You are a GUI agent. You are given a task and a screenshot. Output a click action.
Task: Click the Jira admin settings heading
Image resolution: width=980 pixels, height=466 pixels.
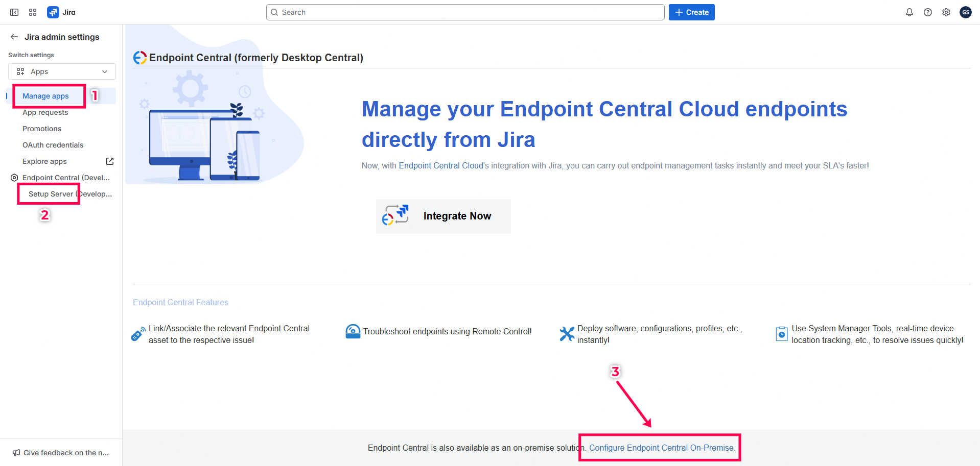(x=62, y=37)
